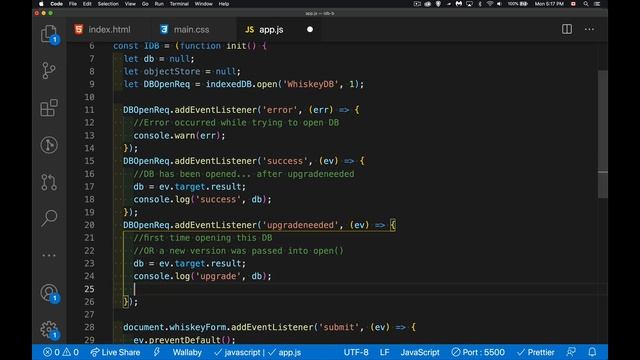This screenshot has height=360, width=640.
Task: Open the Go menu
Action: click(145, 4)
